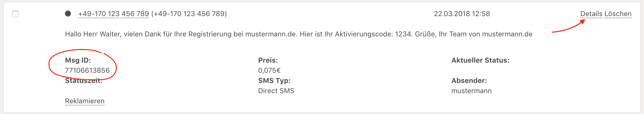Click the Aktueller Status label

pyautogui.click(x=480, y=60)
